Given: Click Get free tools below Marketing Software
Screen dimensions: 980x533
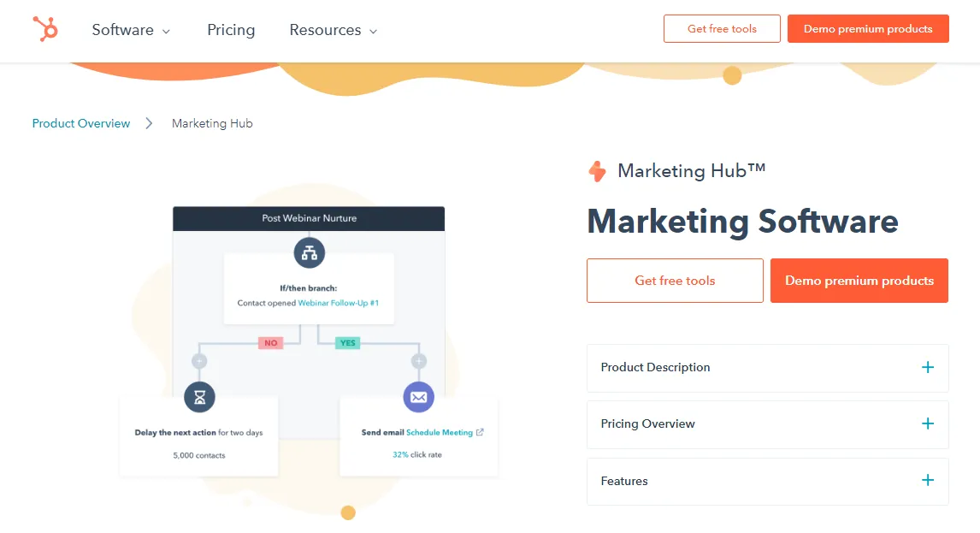Looking at the screenshot, I should pyautogui.click(x=675, y=281).
